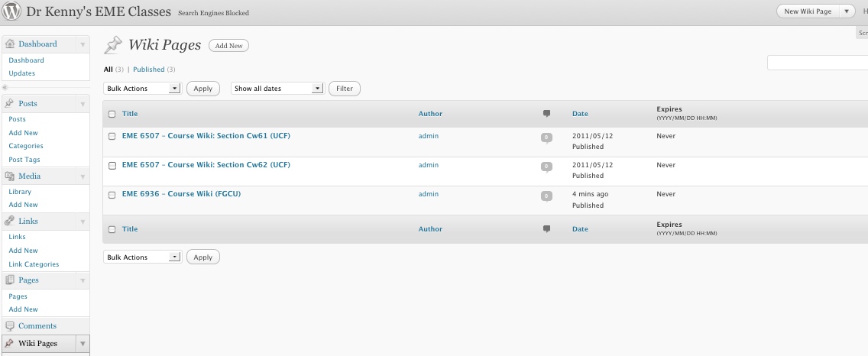Click the Posts pushpin icon in sidebar
This screenshot has height=356, width=868.
click(10, 103)
